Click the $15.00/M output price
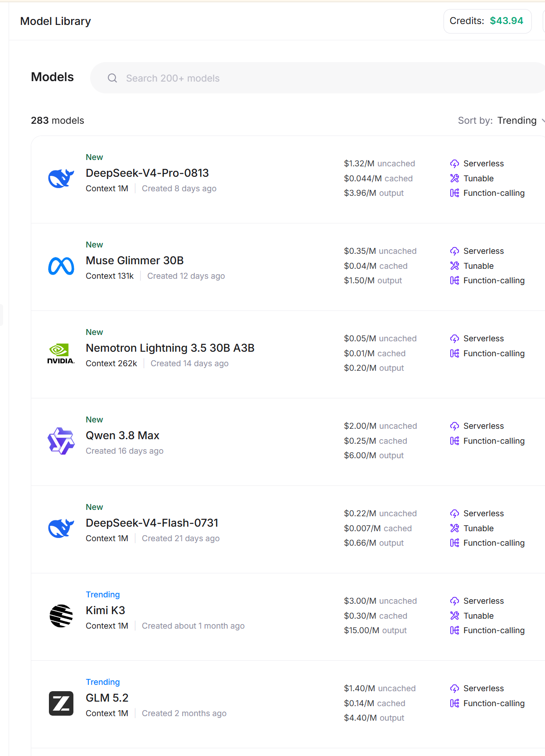Image resolution: width=545 pixels, height=756 pixels. tap(375, 630)
